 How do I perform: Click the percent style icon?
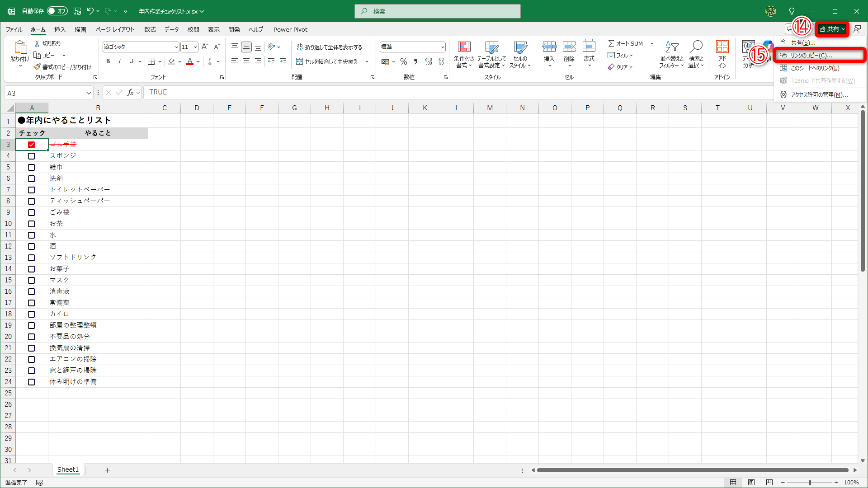[x=404, y=61]
